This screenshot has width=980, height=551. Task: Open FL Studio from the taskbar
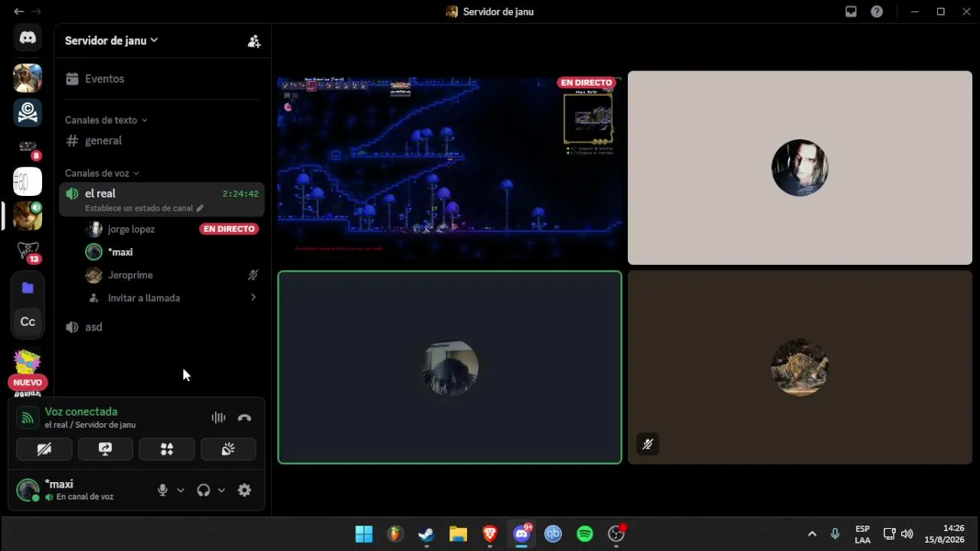coord(395,534)
